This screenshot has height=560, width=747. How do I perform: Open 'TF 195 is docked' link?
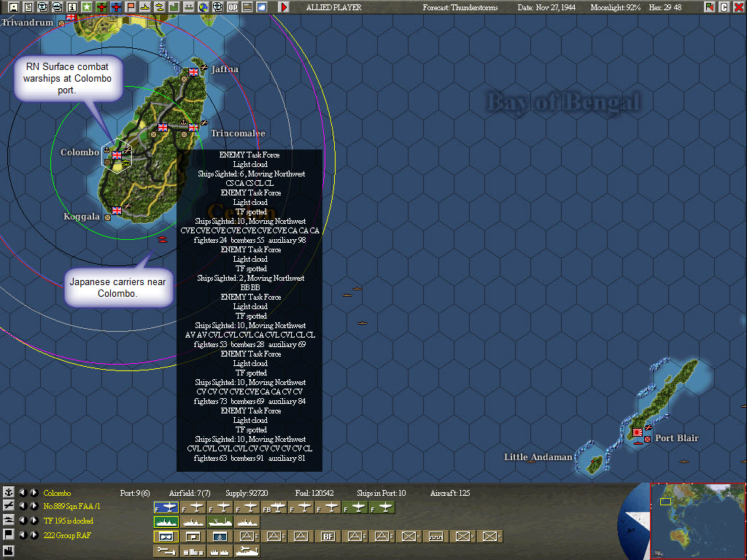pyautogui.click(x=69, y=521)
